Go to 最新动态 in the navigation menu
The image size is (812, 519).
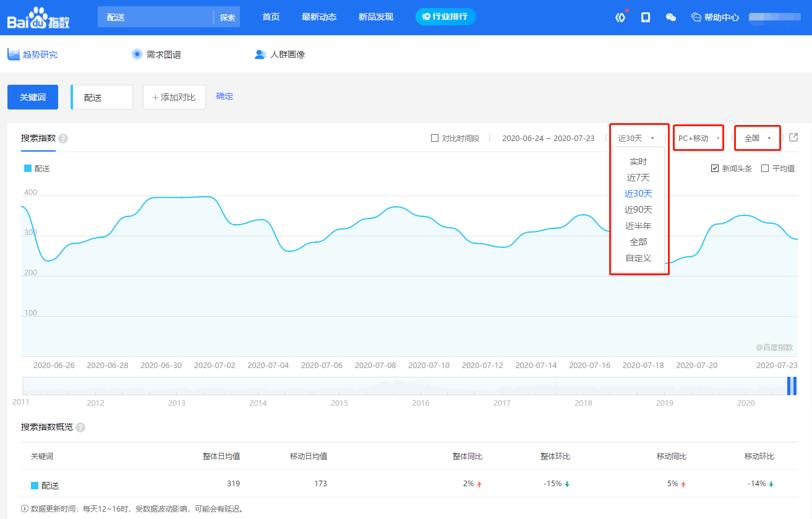point(319,17)
